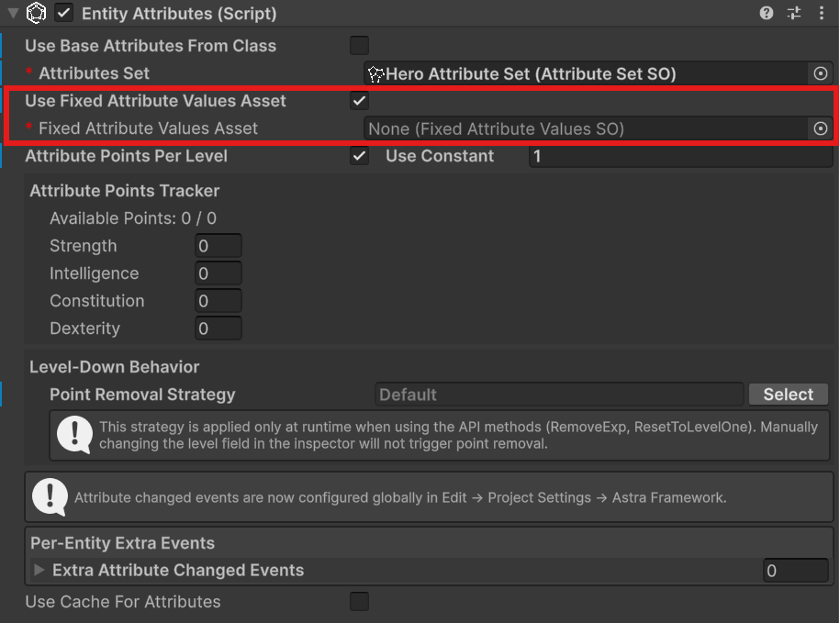Click the runtime strategy info icon
This screenshot has height=623, width=840.
coord(74,435)
